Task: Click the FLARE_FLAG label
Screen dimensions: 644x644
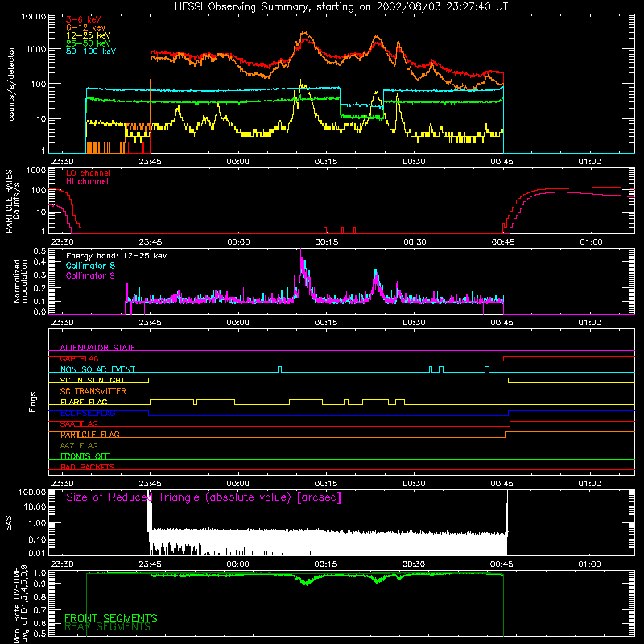Action: click(x=84, y=402)
